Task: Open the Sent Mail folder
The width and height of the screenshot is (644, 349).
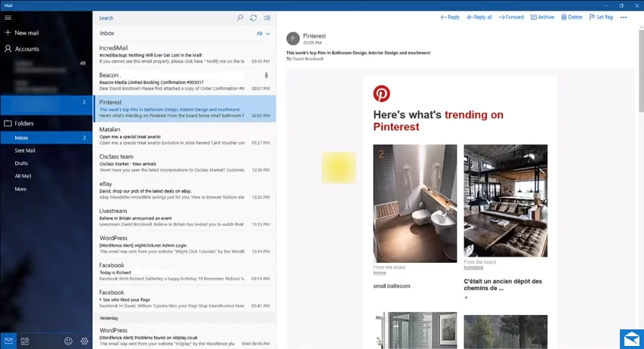Action: click(26, 150)
